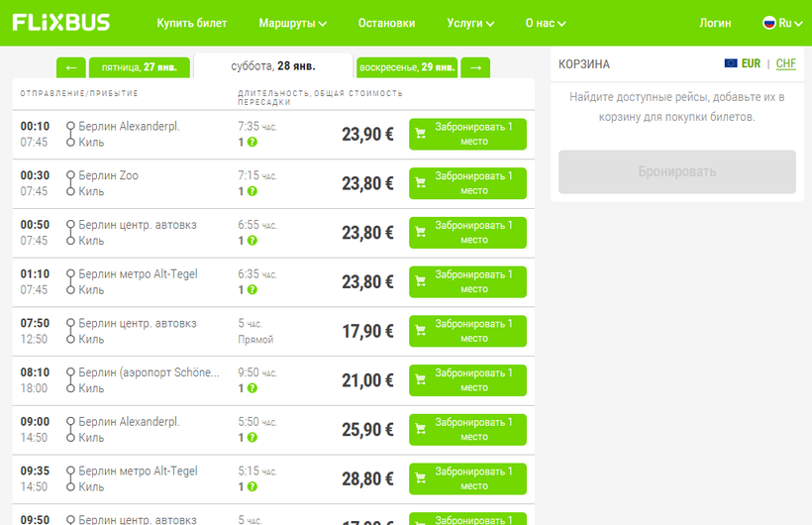
Task: Expand the Маршруты dropdown menu
Action: click(292, 23)
